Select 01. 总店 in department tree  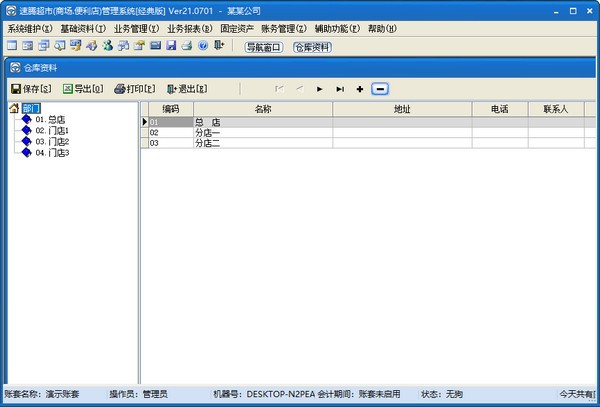click(x=50, y=120)
